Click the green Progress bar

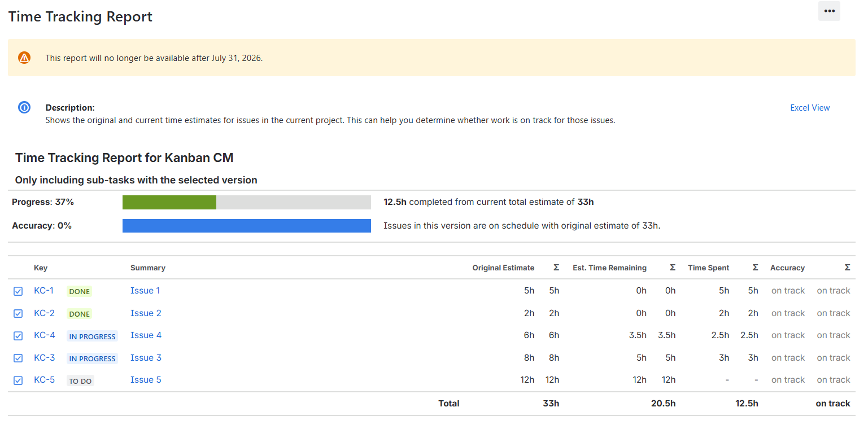point(169,202)
